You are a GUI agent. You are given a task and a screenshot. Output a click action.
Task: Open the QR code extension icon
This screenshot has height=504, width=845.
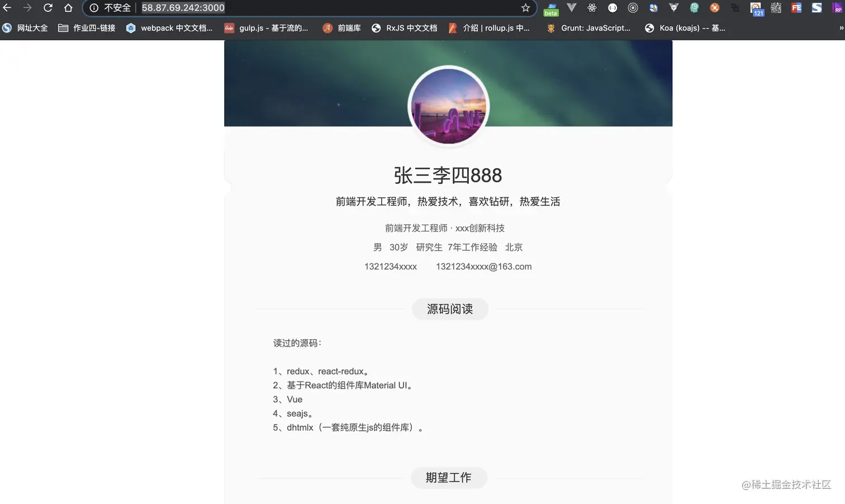776,8
